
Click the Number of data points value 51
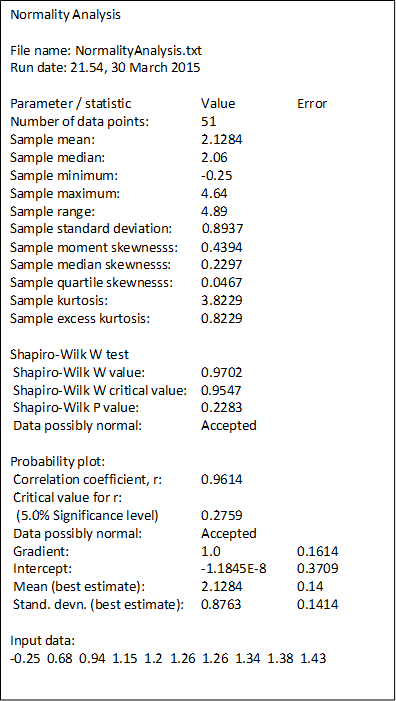[x=209, y=122]
